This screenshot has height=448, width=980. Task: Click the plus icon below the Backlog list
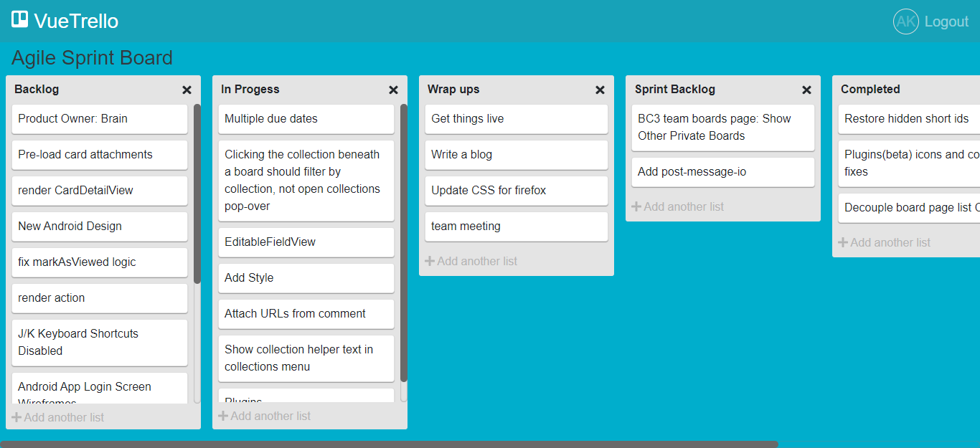tap(17, 417)
